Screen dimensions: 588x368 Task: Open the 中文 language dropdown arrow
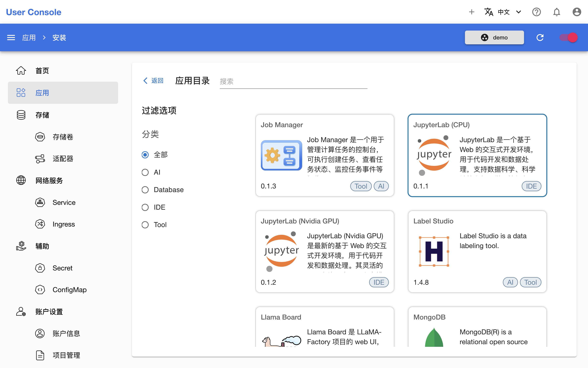coord(518,12)
